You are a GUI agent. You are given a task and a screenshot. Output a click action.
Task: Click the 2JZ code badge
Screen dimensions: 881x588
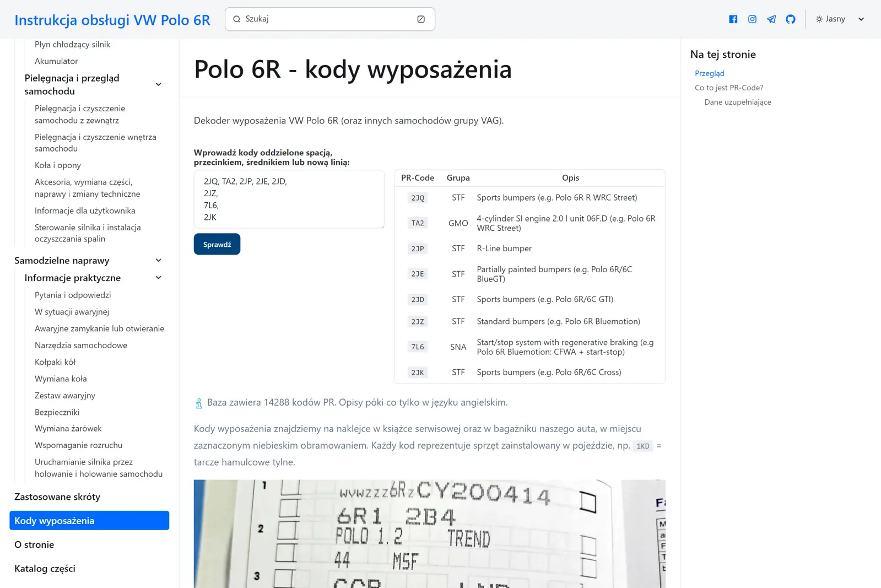coord(418,321)
